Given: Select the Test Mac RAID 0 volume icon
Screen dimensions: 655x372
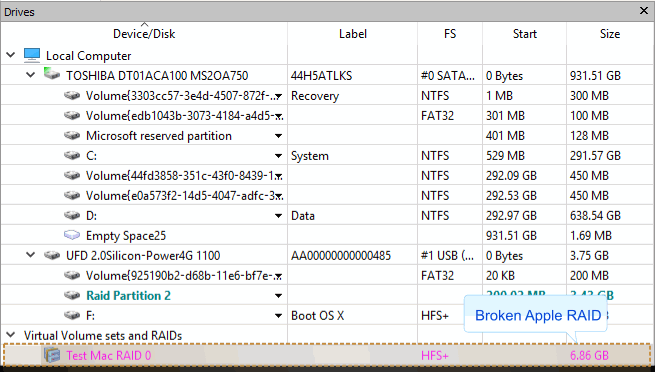Looking at the screenshot, I should coord(52,355).
